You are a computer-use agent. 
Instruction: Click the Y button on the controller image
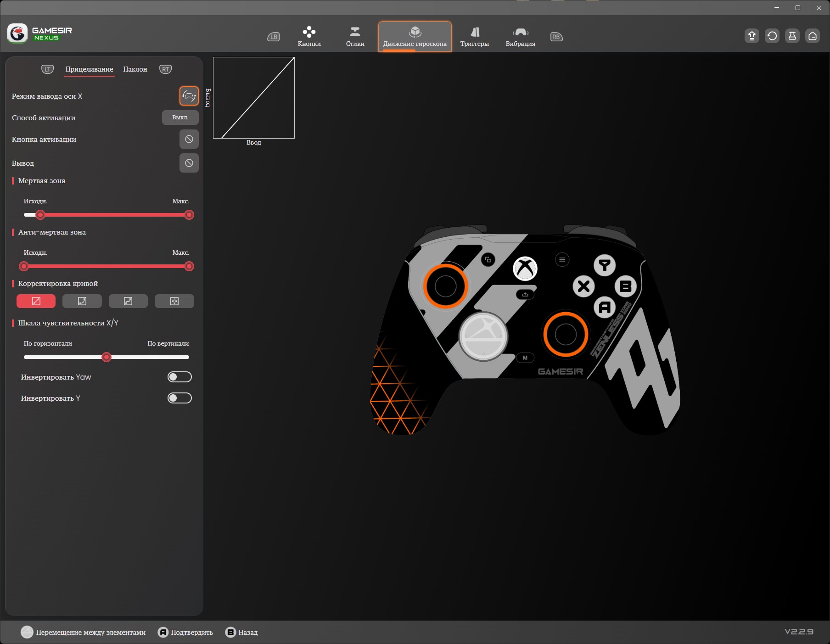pos(605,265)
